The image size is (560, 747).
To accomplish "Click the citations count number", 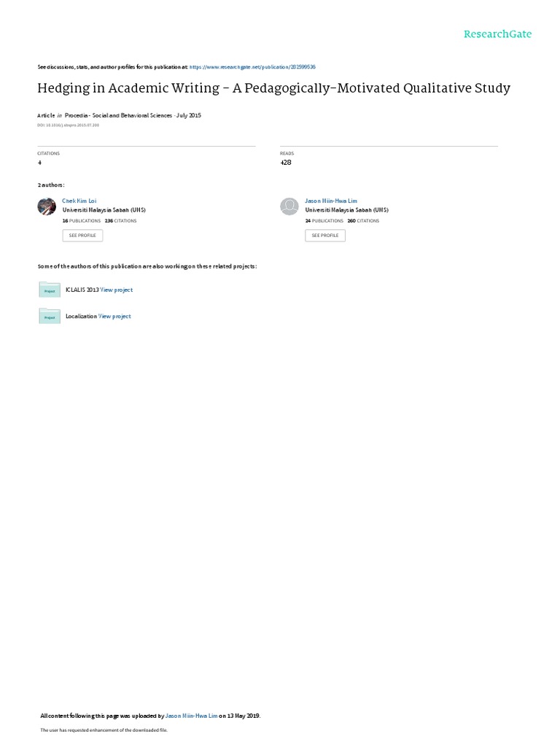I will coord(39,163).
